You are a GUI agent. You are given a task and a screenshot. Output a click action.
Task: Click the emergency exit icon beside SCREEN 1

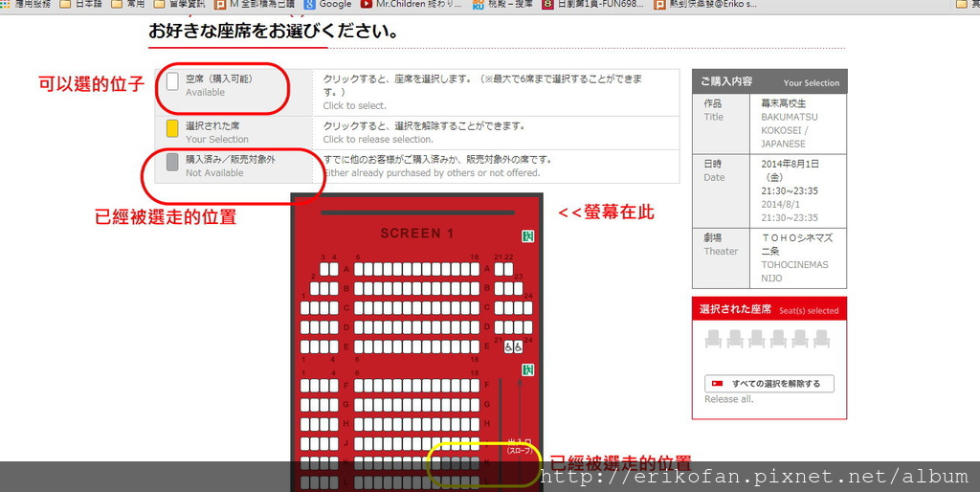pos(528,236)
